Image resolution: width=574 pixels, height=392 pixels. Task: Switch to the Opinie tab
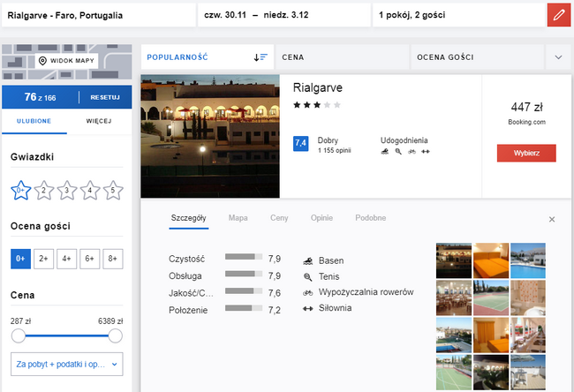coord(323,217)
